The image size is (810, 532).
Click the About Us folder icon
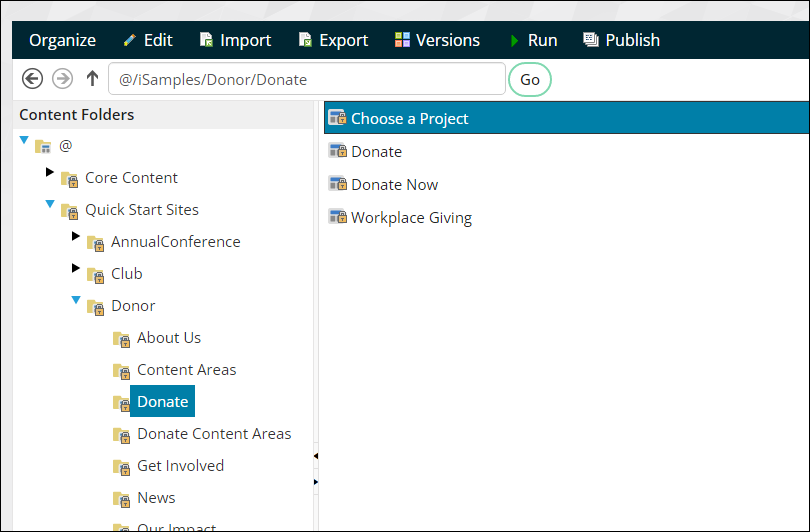[121, 339]
